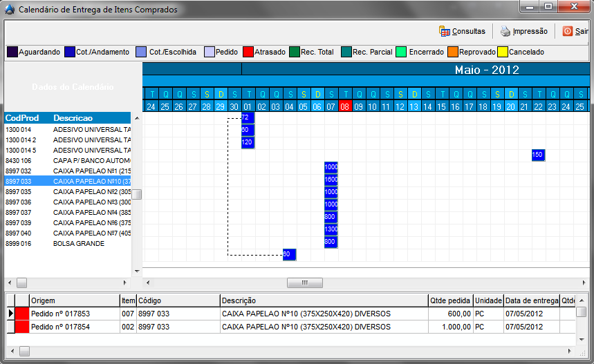The image size is (594, 364).
Task: Select product row 8997 032 CAIXA PAPELAO Nº1
Action: click(68, 171)
